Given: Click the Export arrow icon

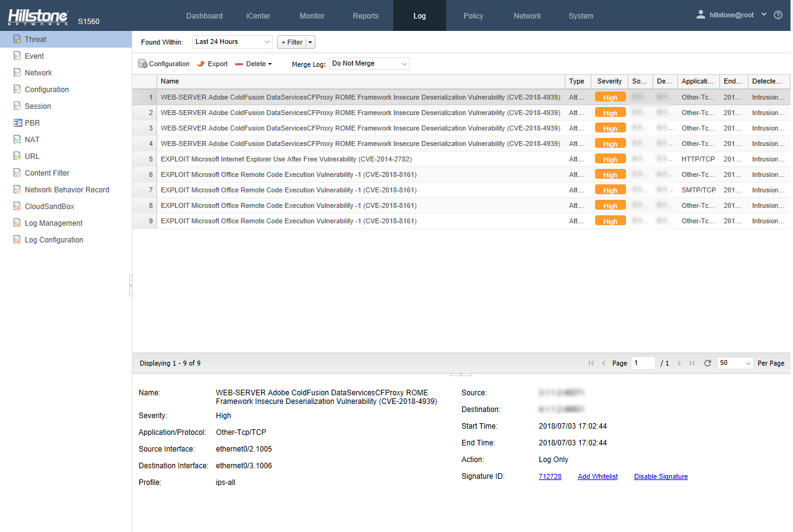Looking at the screenshot, I should [x=200, y=64].
